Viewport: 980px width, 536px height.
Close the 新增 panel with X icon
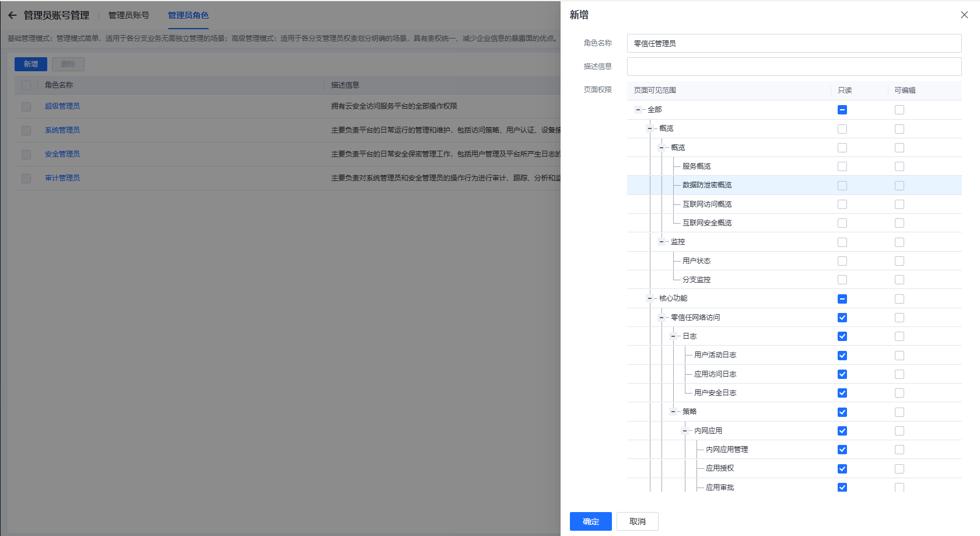click(x=964, y=15)
